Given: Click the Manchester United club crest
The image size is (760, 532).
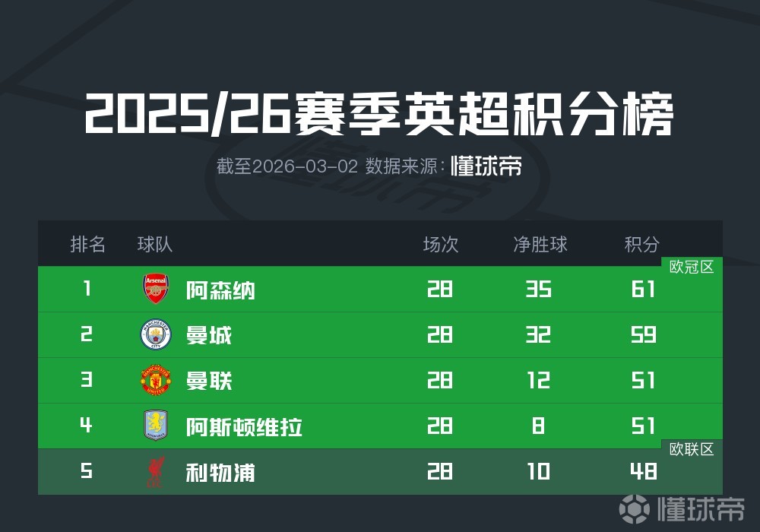Looking at the screenshot, I should click(x=156, y=381).
